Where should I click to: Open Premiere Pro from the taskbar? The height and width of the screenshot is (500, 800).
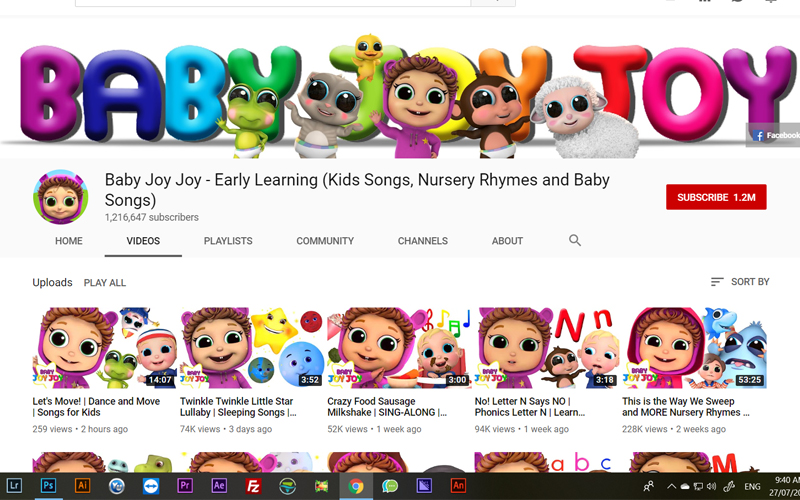185,486
